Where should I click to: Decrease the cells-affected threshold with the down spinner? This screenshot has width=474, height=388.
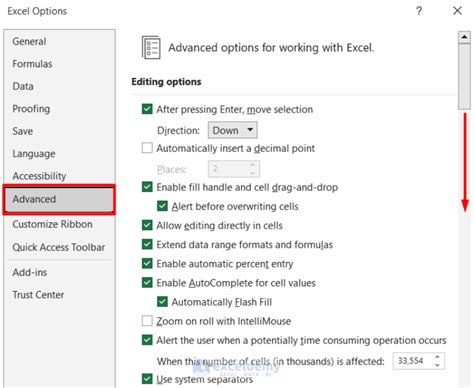click(437, 365)
